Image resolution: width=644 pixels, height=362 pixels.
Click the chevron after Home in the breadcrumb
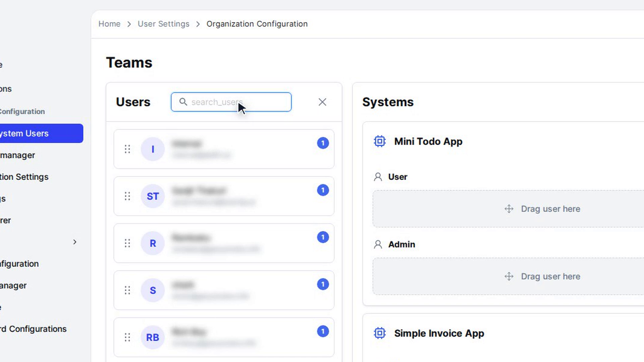[129, 24]
